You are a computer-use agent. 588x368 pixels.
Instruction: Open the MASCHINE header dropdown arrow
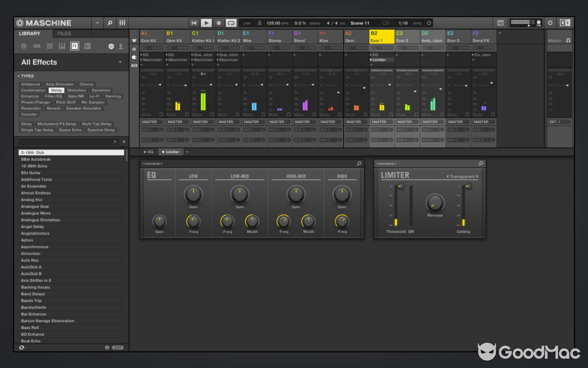coord(97,23)
